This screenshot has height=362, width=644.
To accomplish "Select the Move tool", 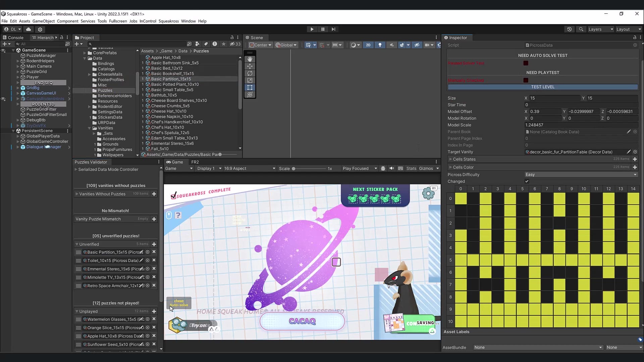I will click(250, 66).
